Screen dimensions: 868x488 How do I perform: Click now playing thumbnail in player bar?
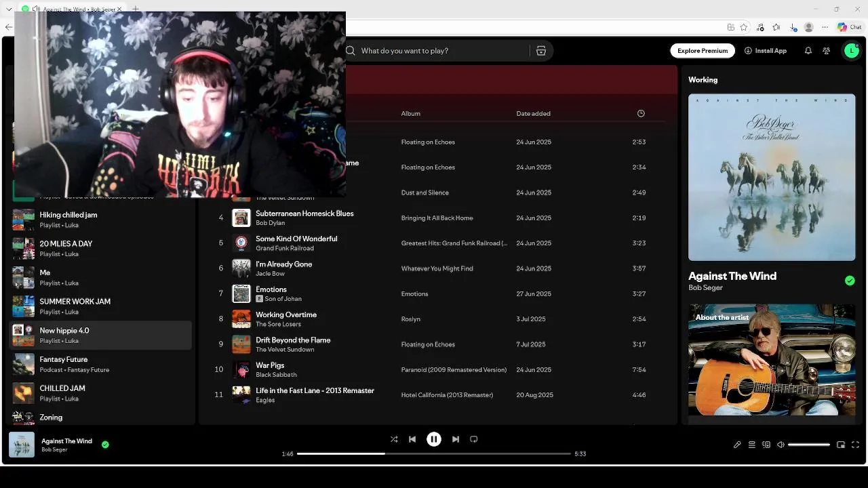coord(22,445)
